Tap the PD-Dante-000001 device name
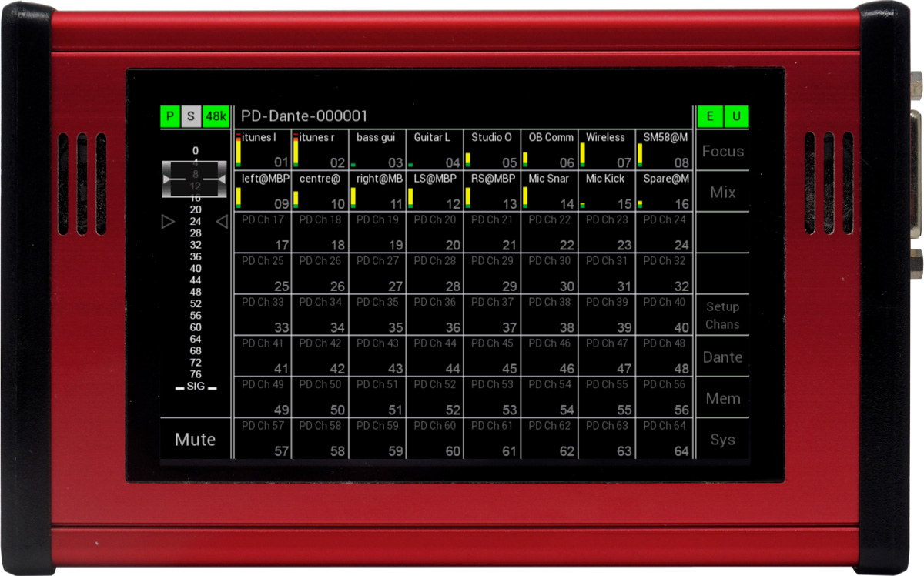 tap(304, 116)
